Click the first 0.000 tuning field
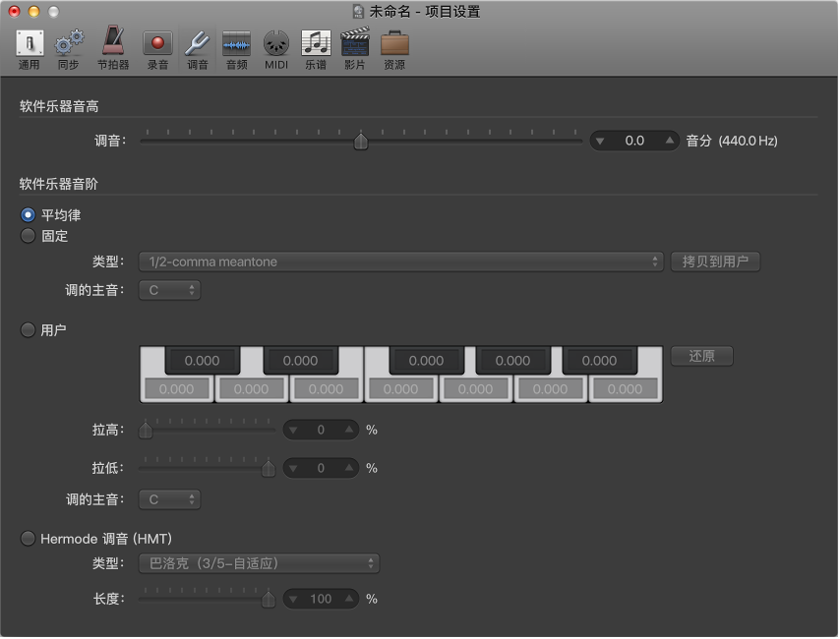The width and height of the screenshot is (840, 639). click(x=201, y=360)
